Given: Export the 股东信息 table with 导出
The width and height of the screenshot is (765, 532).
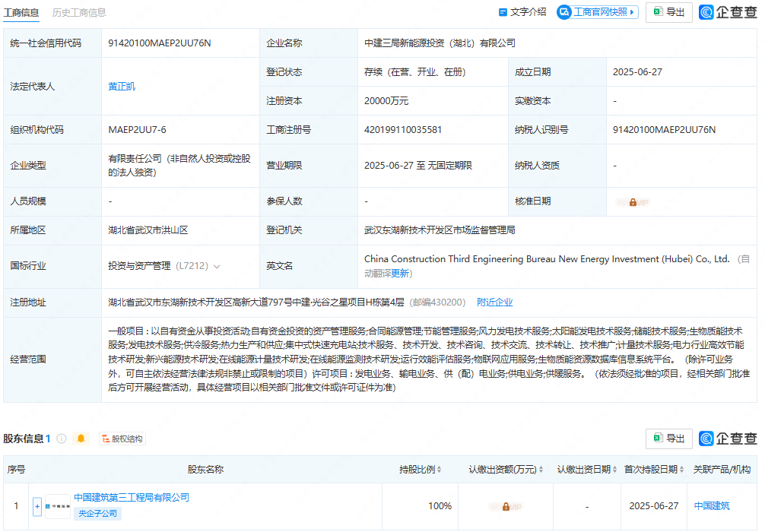Looking at the screenshot, I should coord(669,439).
